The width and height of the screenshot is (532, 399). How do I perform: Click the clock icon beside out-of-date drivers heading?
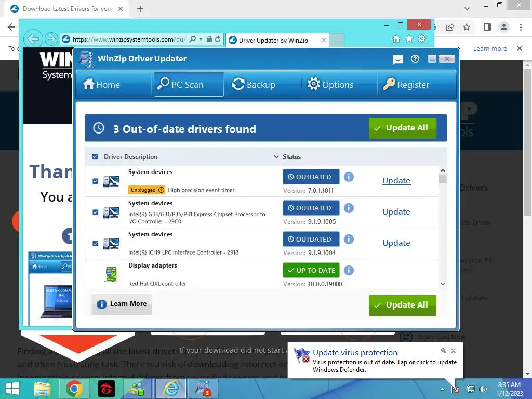[99, 128]
